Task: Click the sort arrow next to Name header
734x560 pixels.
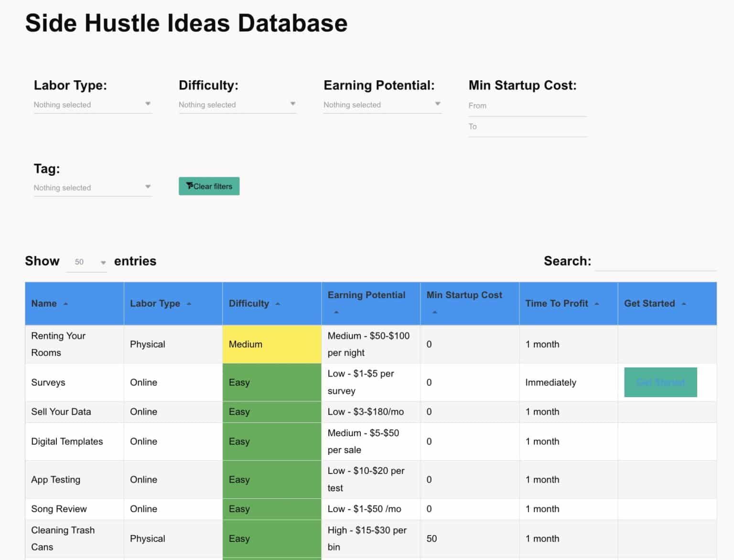Action: 66,303
